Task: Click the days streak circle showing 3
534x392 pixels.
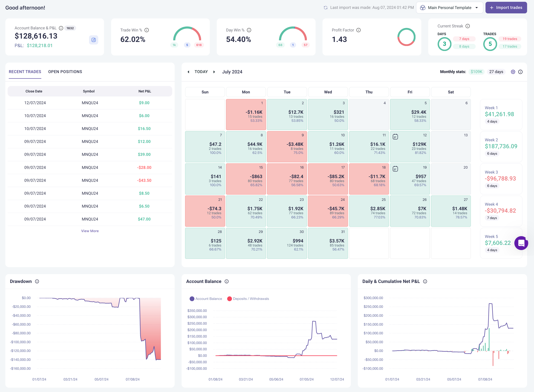Action: [444, 44]
